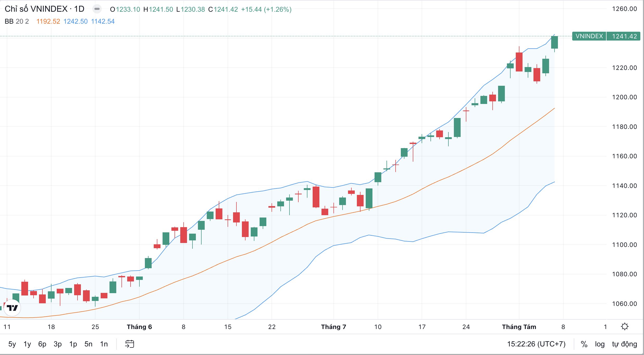The image size is (644, 355).
Task: Click the latest green candlestick at 1241
Action: point(555,42)
